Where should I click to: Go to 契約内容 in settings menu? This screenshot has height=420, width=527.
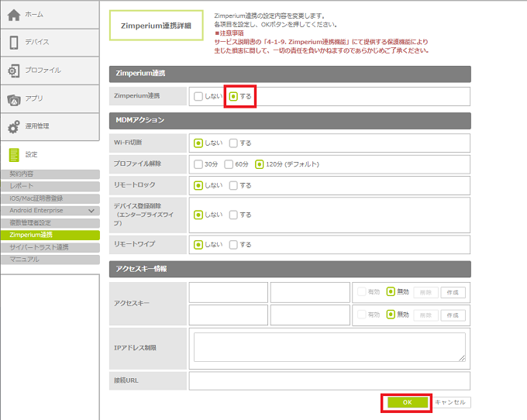coord(22,174)
